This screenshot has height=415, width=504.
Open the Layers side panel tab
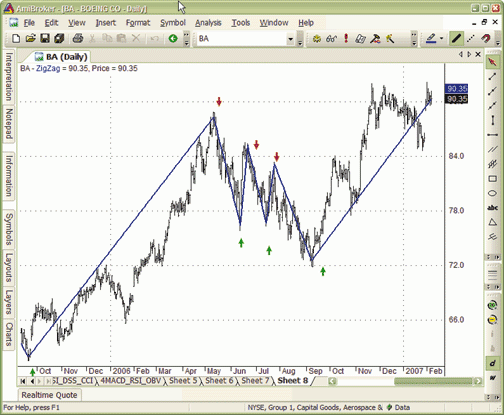[9, 302]
